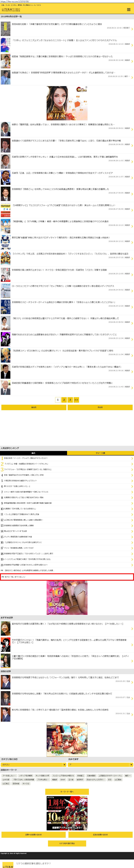Click the 前の月 button
Screen dimensions: 134x868
coord(34,407)
